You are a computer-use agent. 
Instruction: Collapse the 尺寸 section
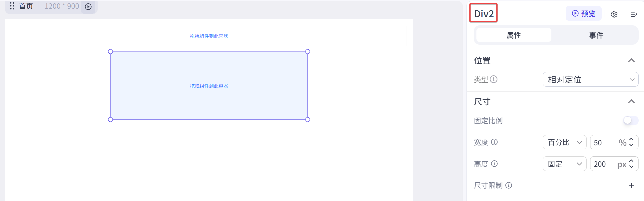[631, 101]
